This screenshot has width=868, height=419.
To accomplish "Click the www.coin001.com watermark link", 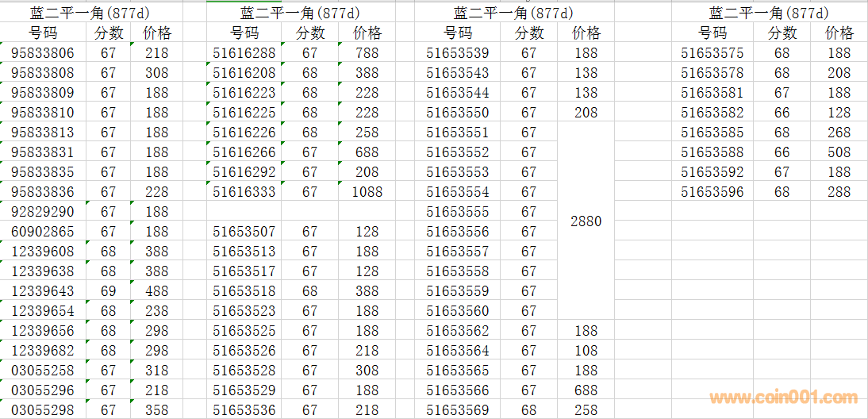I will point(783,398).
